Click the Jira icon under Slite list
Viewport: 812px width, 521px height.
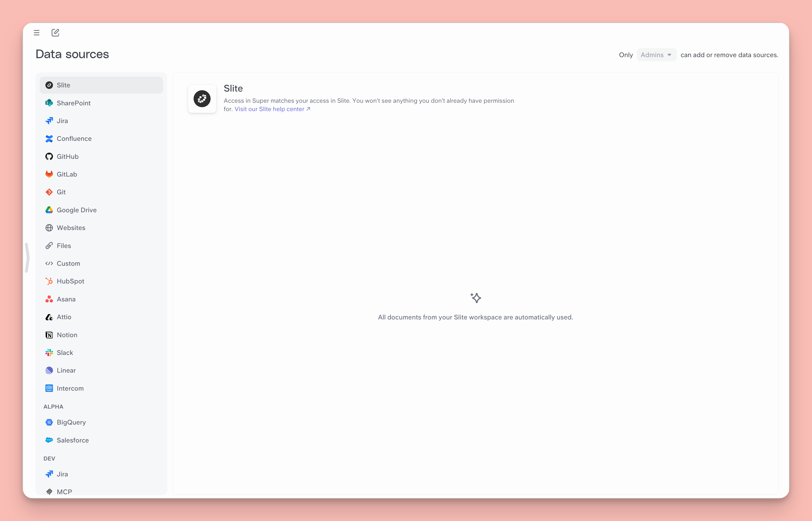pos(49,121)
